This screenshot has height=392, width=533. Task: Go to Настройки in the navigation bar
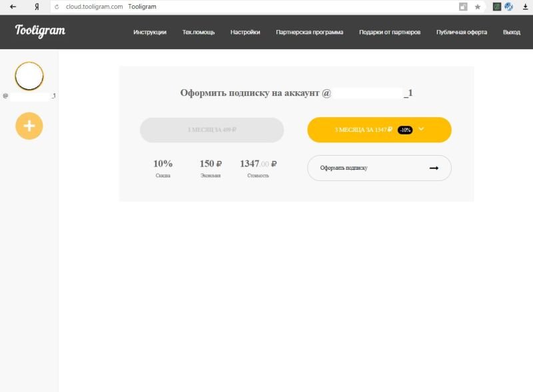click(245, 32)
